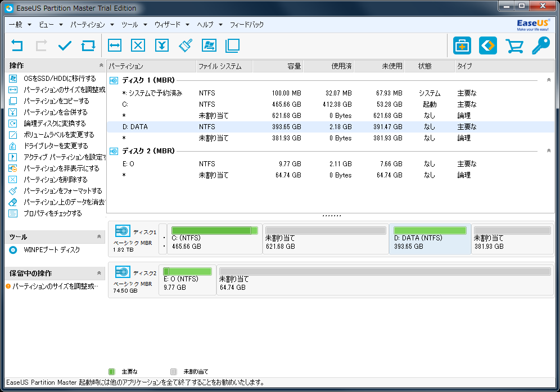560x392 pixels.
Task: Open the ヘルプ menu
Action: click(x=210, y=25)
